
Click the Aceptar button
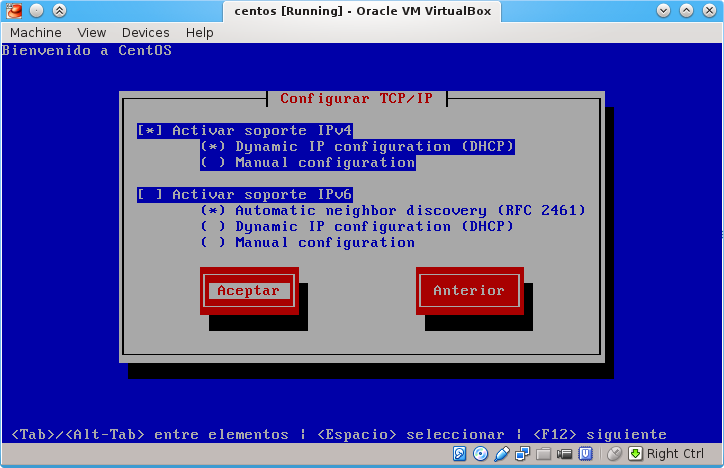pos(249,291)
